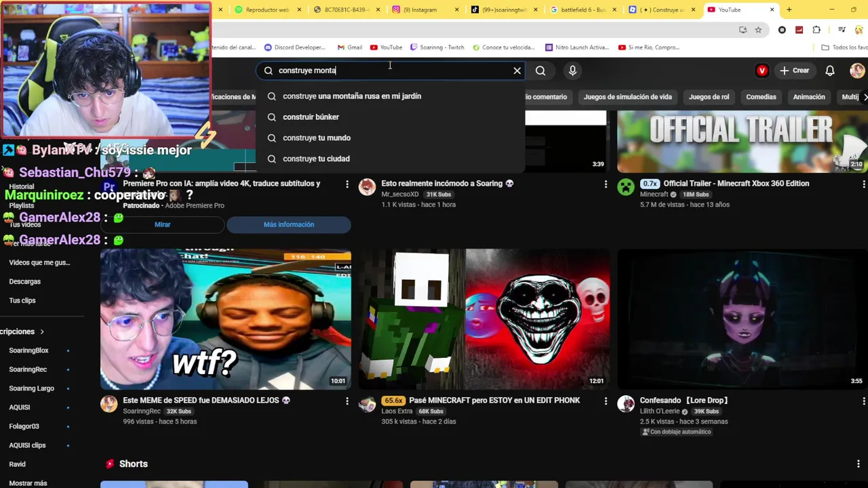Click SoarinngRec channel avatar under video

(108, 404)
